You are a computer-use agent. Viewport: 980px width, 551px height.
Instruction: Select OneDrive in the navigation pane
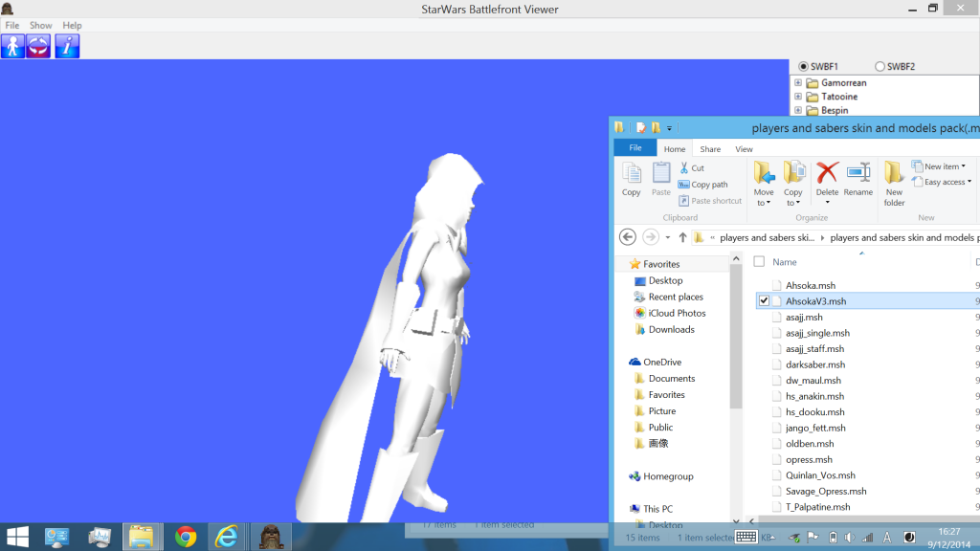pyautogui.click(x=662, y=362)
